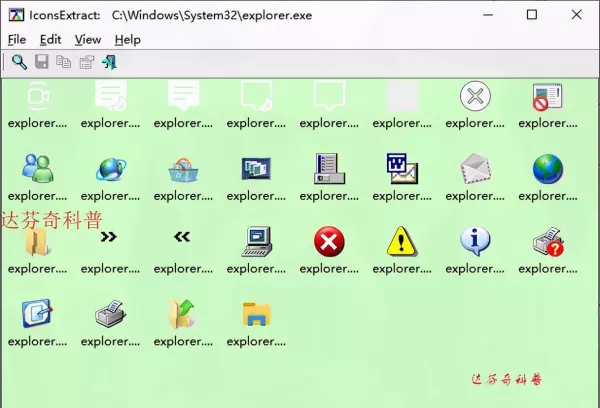
Task: Select the yellow File Explorer folder icon
Action: pyautogui.click(x=256, y=314)
